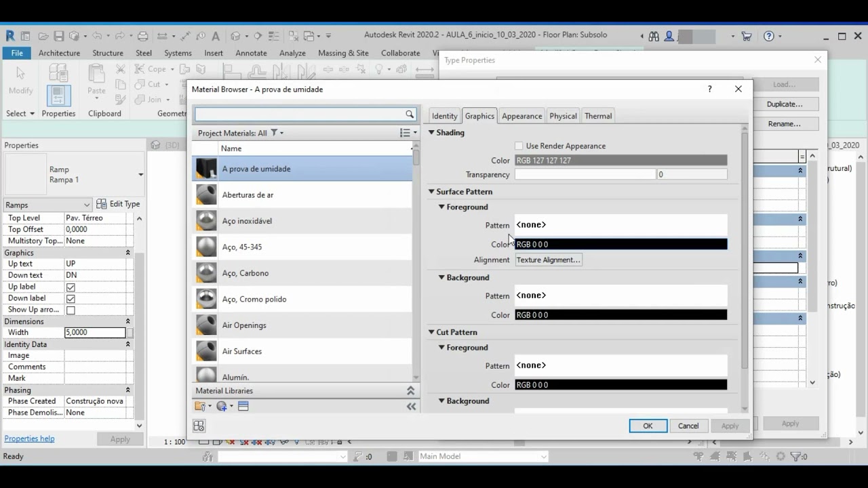Enable Use Render Appearance checkbox
The width and height of the screenshot is (868, 488).
point(519,146)
